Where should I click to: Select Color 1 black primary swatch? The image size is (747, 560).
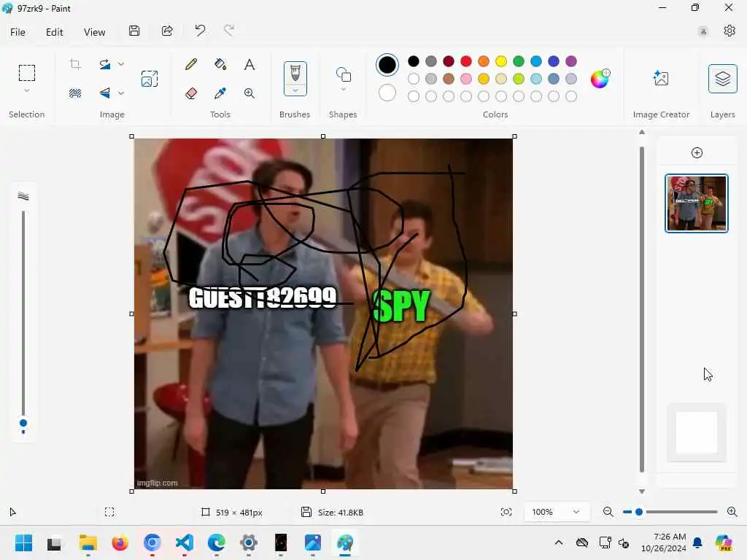(x=387, y=65)
